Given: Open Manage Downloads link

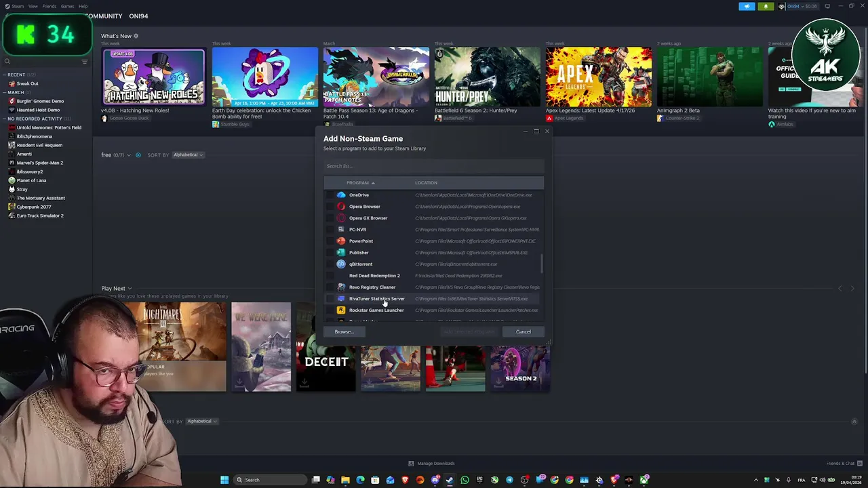Looking at the screenshot, I should [431, 464].
